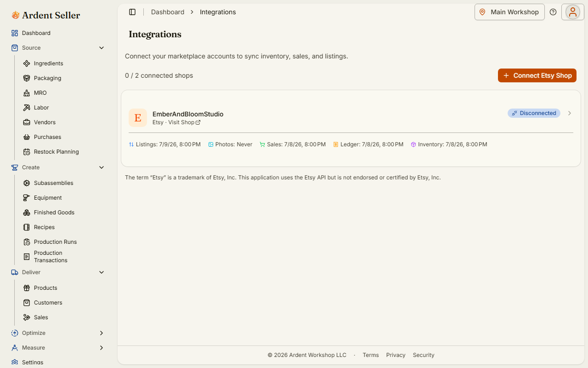
Task: Click the Products gift icon
Action: click(27, 288)
